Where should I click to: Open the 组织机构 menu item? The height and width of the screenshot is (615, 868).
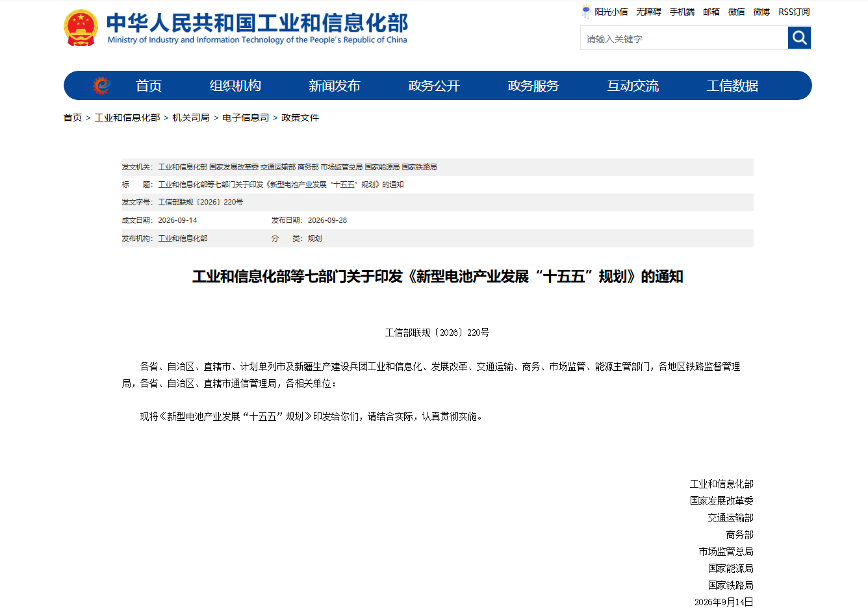235,86
